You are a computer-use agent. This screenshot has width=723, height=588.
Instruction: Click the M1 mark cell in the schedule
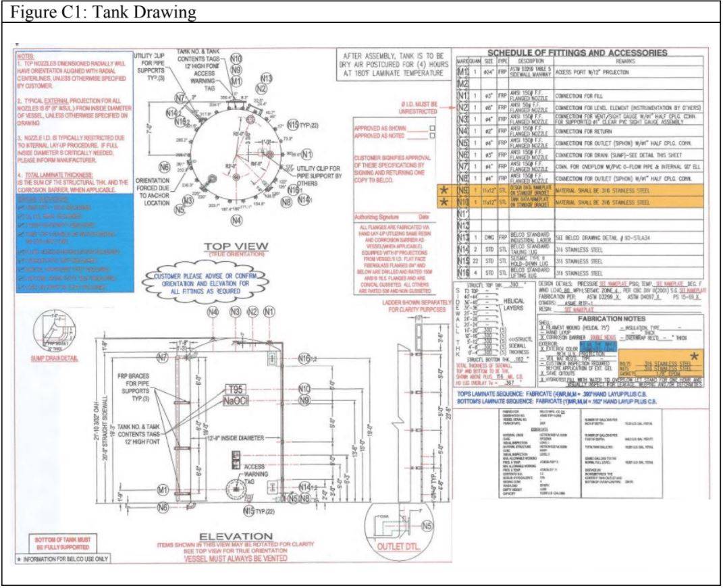[x=462, y=72]
